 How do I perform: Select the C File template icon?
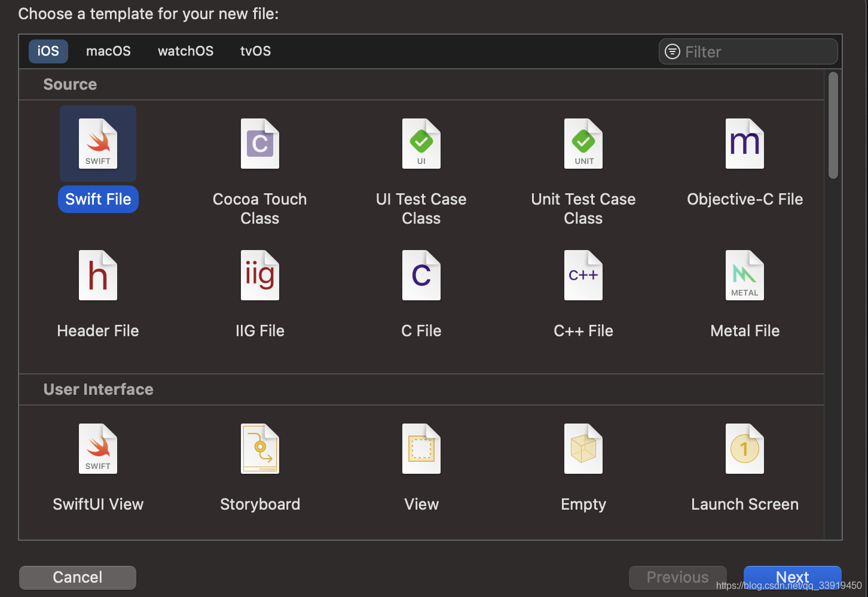click(x=421, y=275)
